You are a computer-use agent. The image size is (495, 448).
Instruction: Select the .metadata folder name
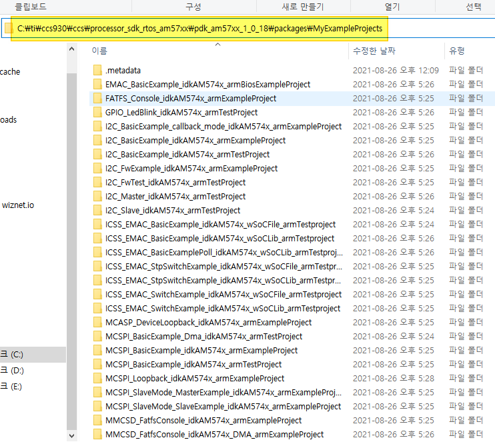(x=123, y=71)
